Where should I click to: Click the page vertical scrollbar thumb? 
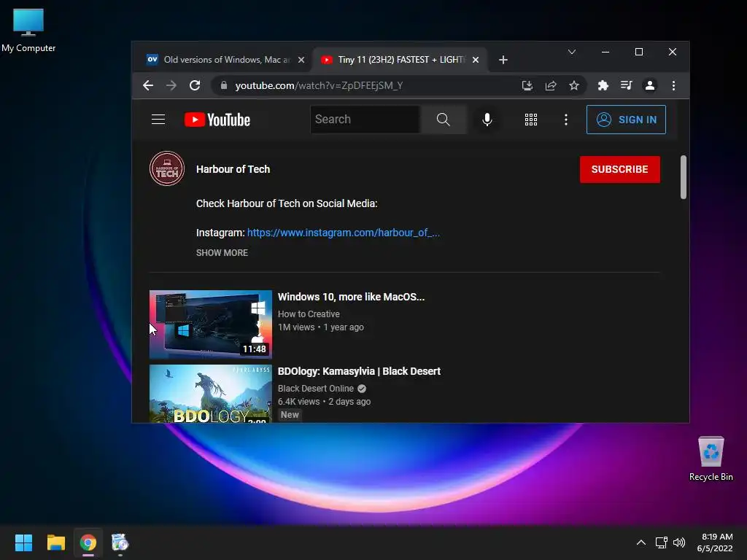pos(684,176)
